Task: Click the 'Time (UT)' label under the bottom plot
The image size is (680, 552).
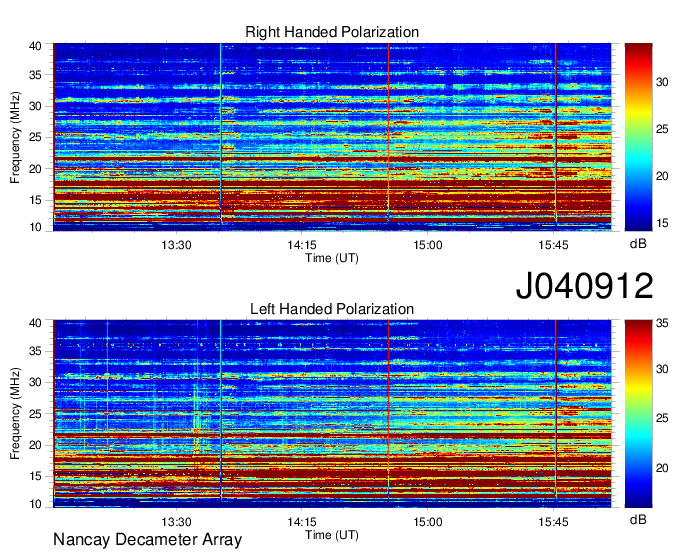Action: point(332,535)
